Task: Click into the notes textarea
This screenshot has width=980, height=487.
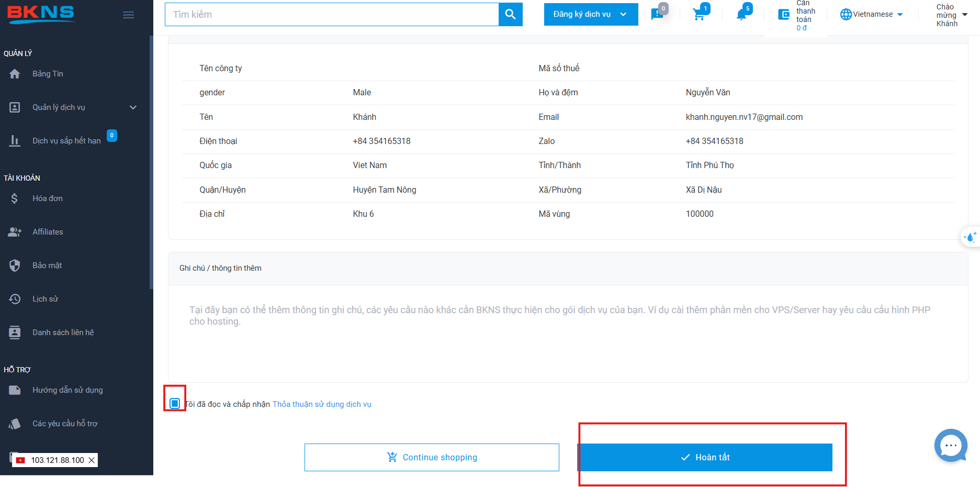Action: coord(568,334)
